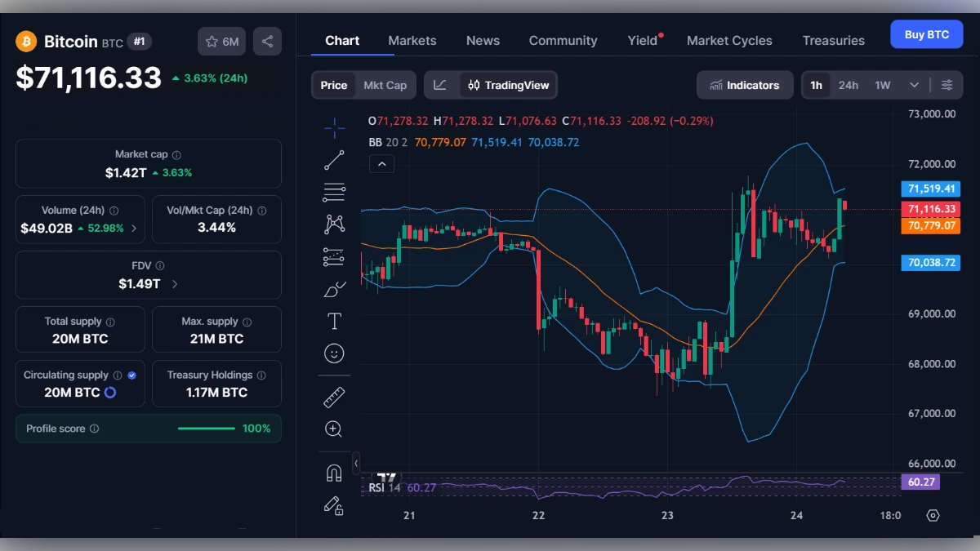Screen dimensions: 980x551
Task: Select the Brush drawing tool
Action: click(x=334, y=288)
